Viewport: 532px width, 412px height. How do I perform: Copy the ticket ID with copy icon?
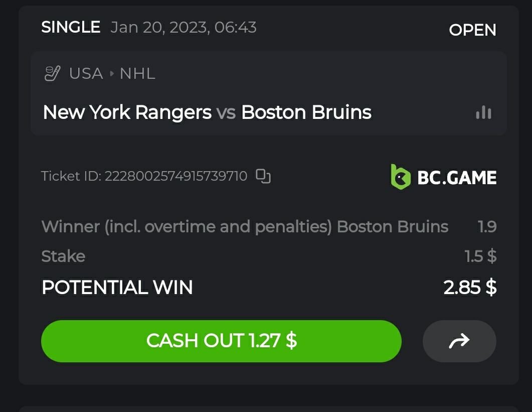[263, 176]
